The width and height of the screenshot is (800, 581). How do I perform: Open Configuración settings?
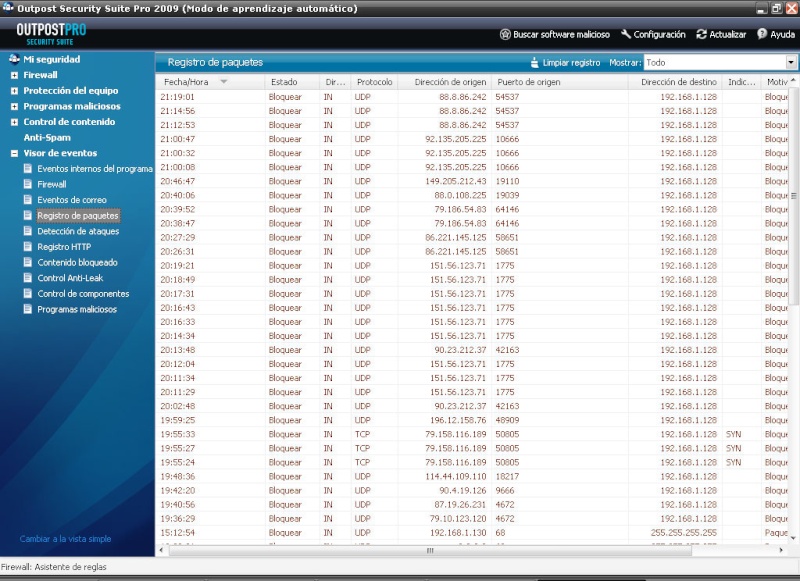tap(659, 34)
